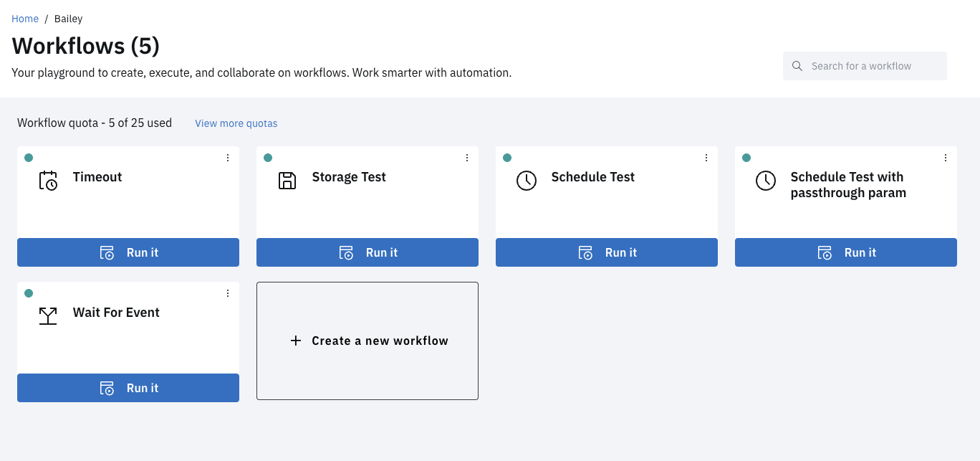Select Bailey in the breadcrumb trail
The width and height of the screenshot is (980, 461).
[68, 18]
